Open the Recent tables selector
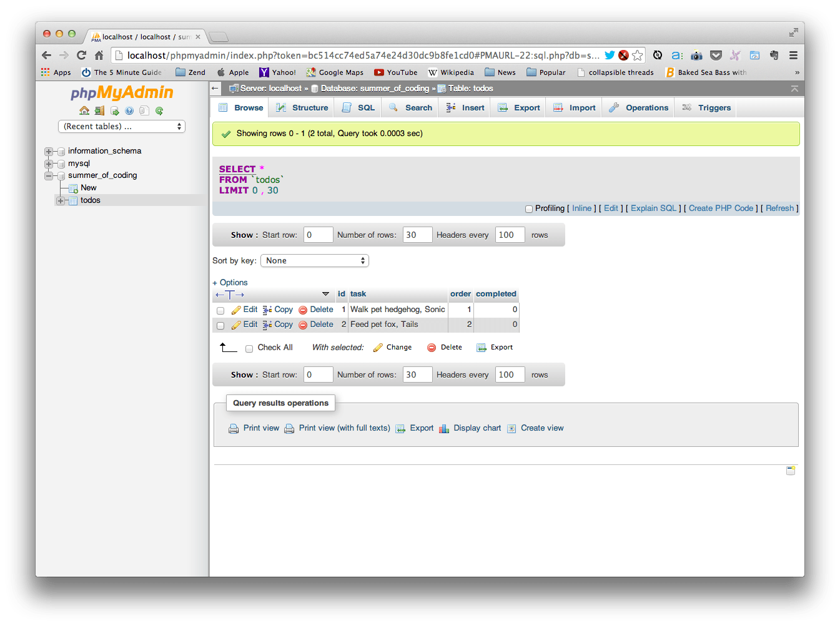 click(x=121, y=126)
